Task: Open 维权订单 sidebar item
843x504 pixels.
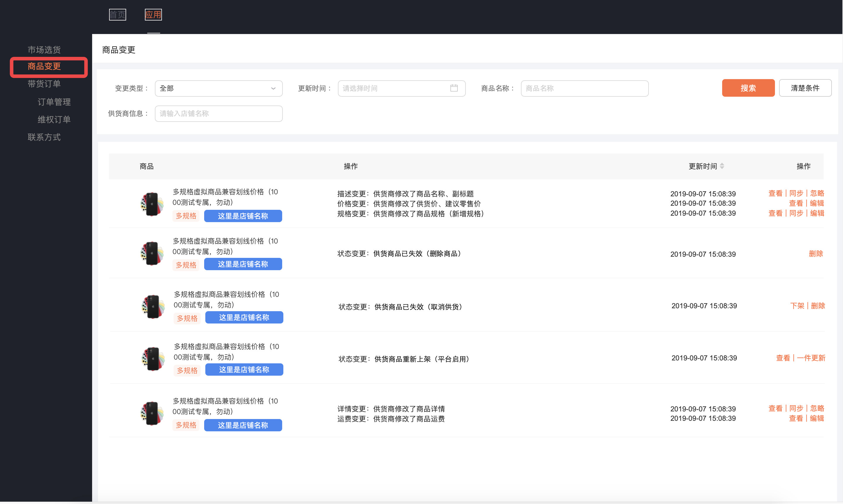Action: click(54, 120)
